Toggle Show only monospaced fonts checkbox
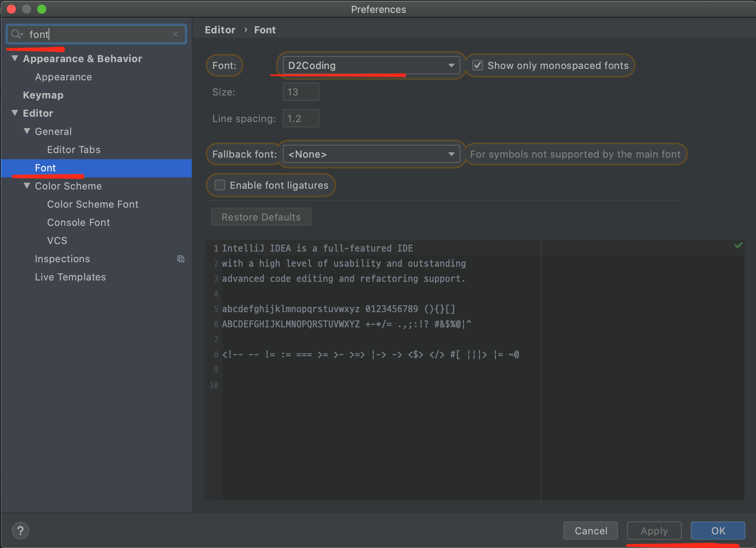 coord(478,66)
